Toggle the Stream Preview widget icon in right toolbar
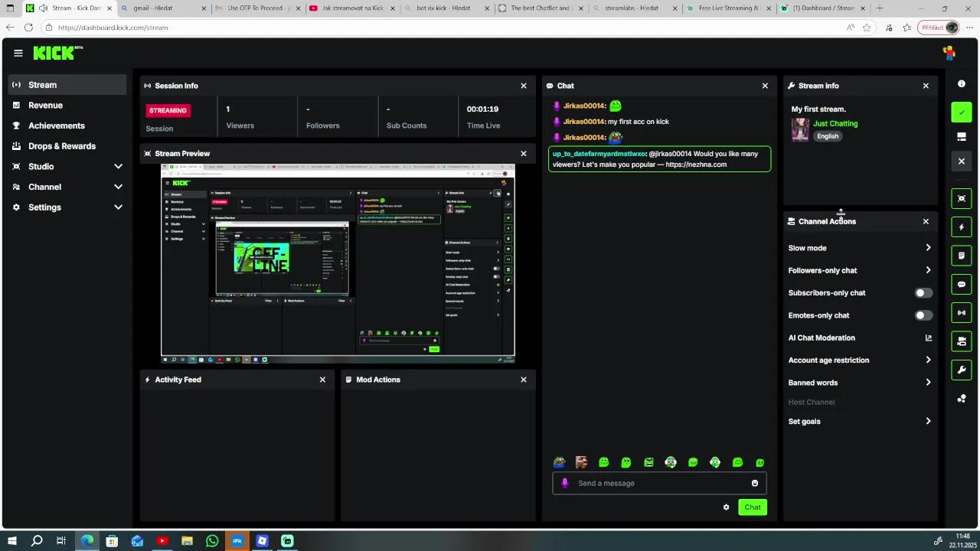The height and width of the screenshot is (551, 980). click(962, 198)
